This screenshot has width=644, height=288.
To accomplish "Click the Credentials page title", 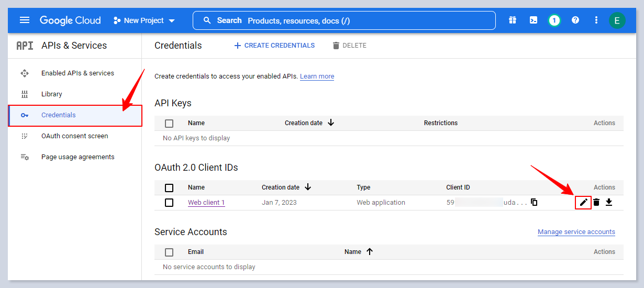I will (x=178, y=46).
